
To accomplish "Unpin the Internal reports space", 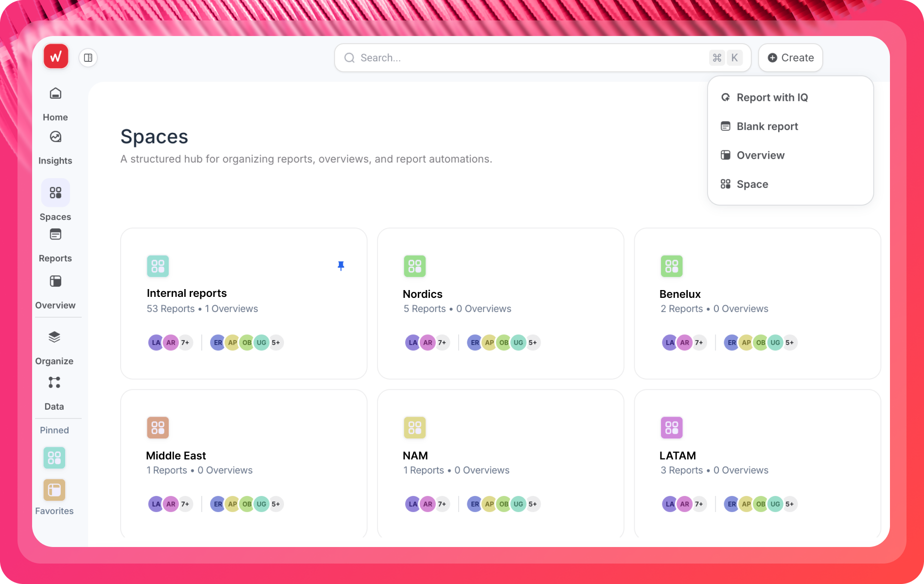I will click(x=341, y=266).
